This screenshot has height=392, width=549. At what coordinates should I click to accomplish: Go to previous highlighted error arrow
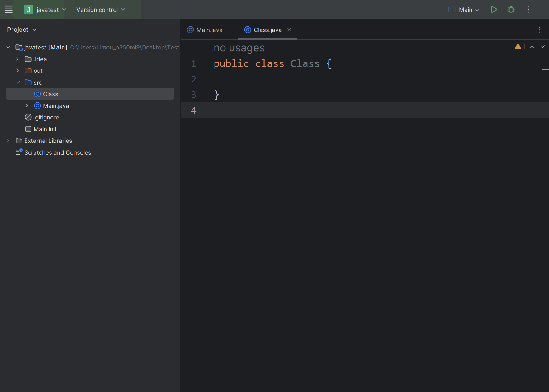(x=532, y=47)
